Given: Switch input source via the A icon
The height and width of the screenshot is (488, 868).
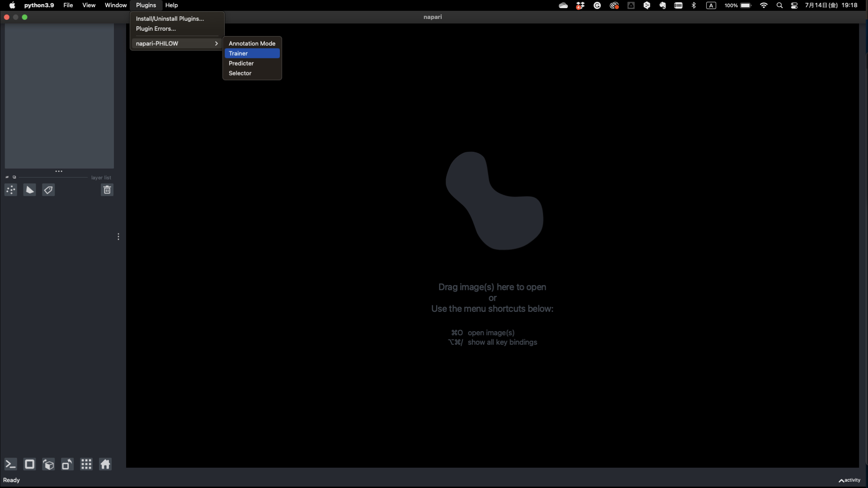Looking at the screenshot, I should click(x=711, y=5).
